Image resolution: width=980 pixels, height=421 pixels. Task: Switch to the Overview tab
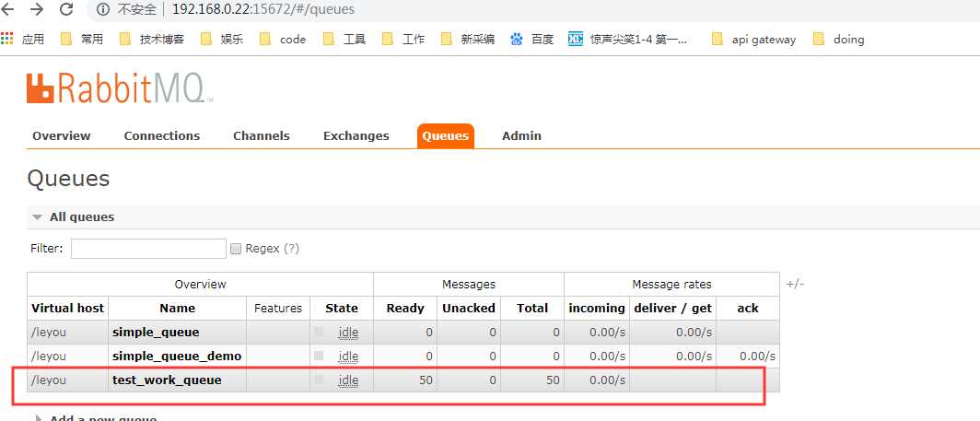61,135
